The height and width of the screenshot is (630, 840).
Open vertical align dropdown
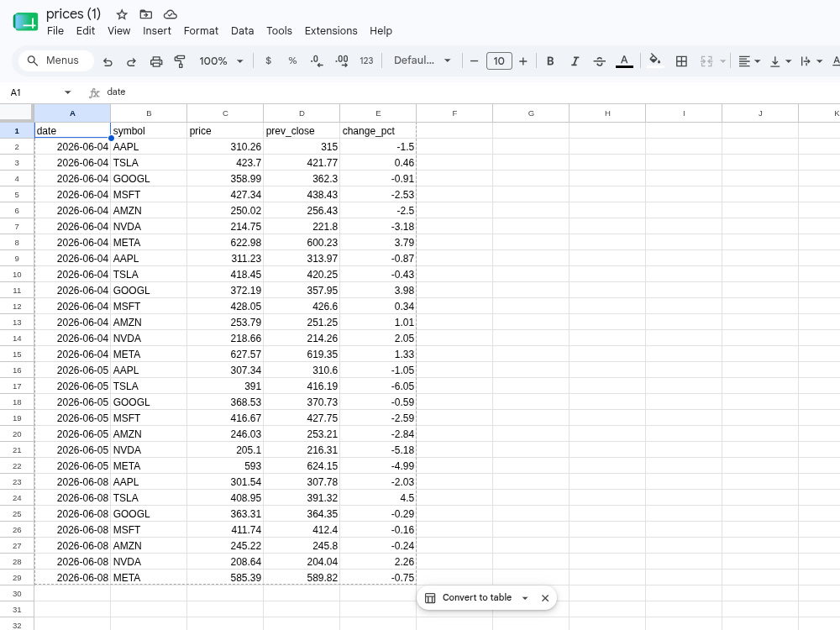(780, 61)
